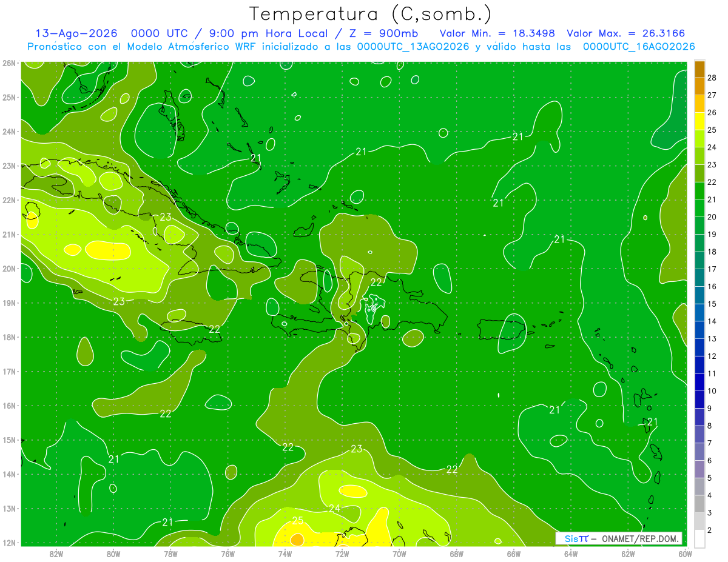Click the '76W' longitude axis label
The width and height of the screenshot is (728, 562).
(227, 553)
